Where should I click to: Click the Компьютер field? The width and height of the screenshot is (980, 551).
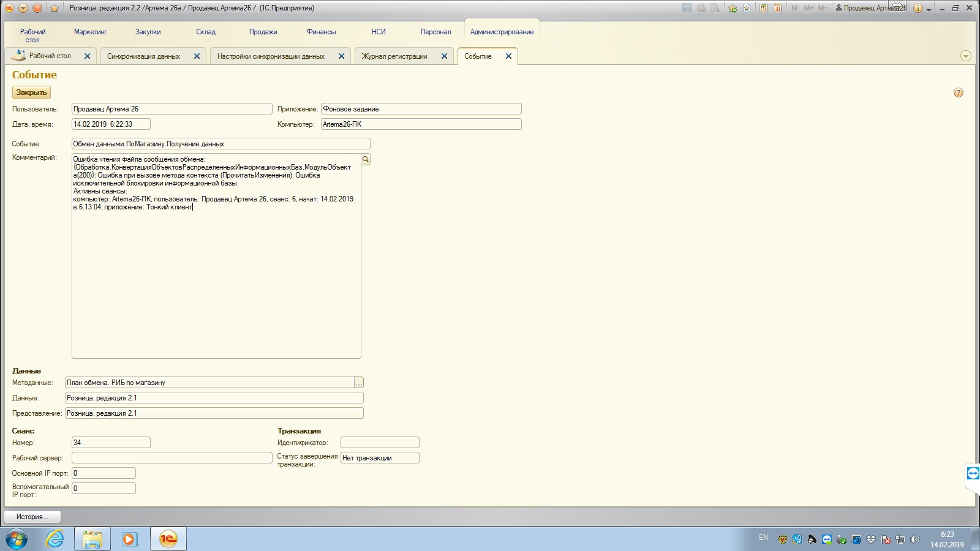pos(421,124)
